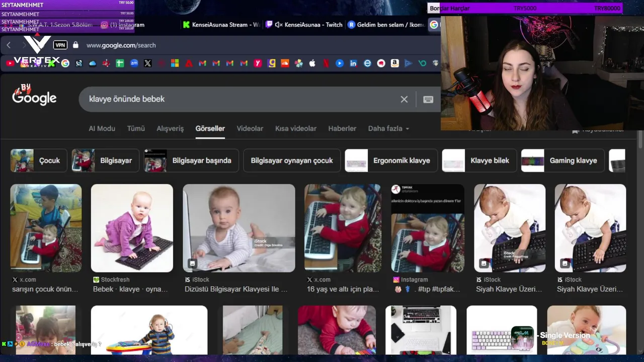Open the Amazon bookmark icon
644x362 pixels.
point(395,63)
